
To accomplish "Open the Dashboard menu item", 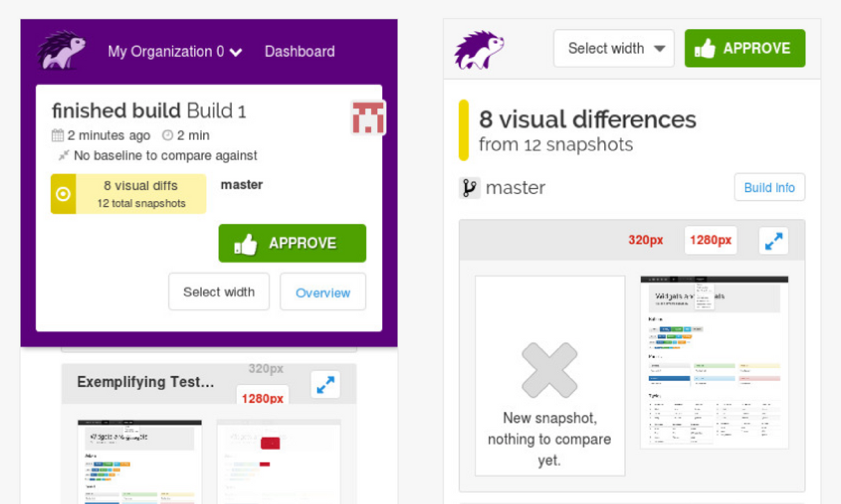I will point(299,52).
